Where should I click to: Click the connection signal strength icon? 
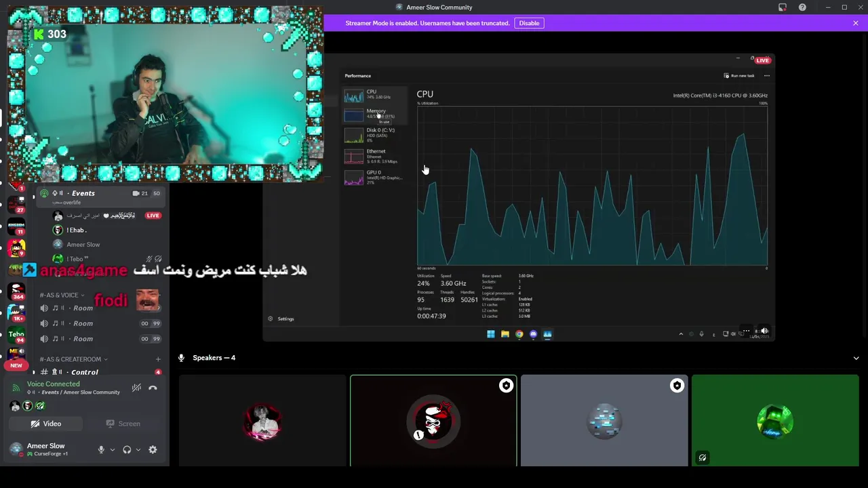coord(16,388)
